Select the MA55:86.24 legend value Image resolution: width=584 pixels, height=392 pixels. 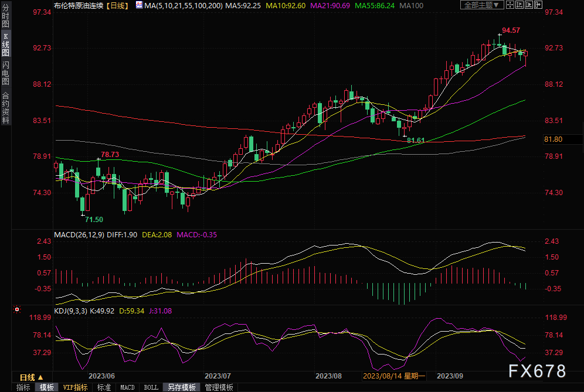[375, 6]
